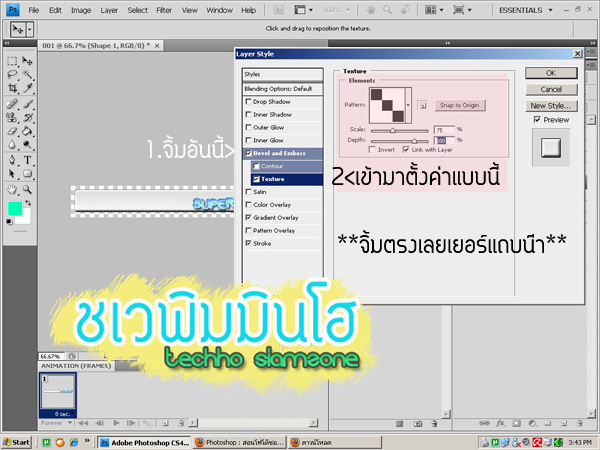Disable the Gradient Overlay checkbox
Image resolution: width=600 pixels, height=450 pixels.
click(248, 217)
